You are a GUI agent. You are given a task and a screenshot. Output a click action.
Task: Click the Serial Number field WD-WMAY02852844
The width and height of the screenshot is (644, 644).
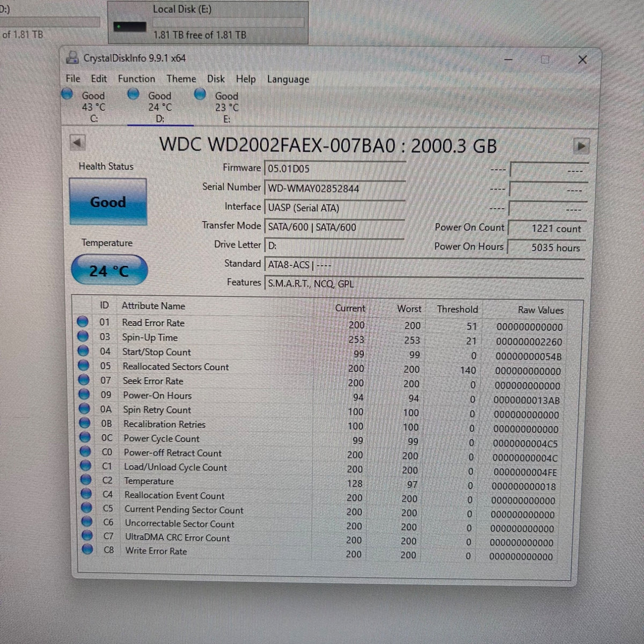click(334, 188)
